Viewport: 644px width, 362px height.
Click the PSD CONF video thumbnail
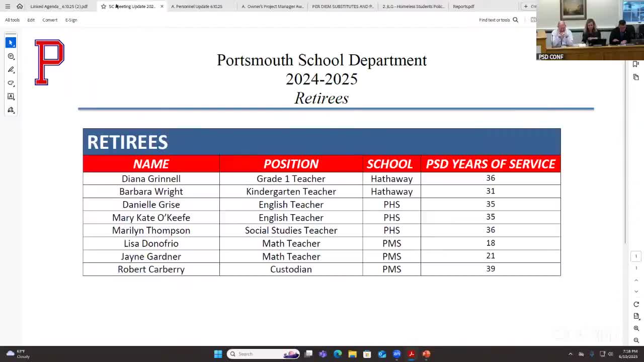(590, 30)
